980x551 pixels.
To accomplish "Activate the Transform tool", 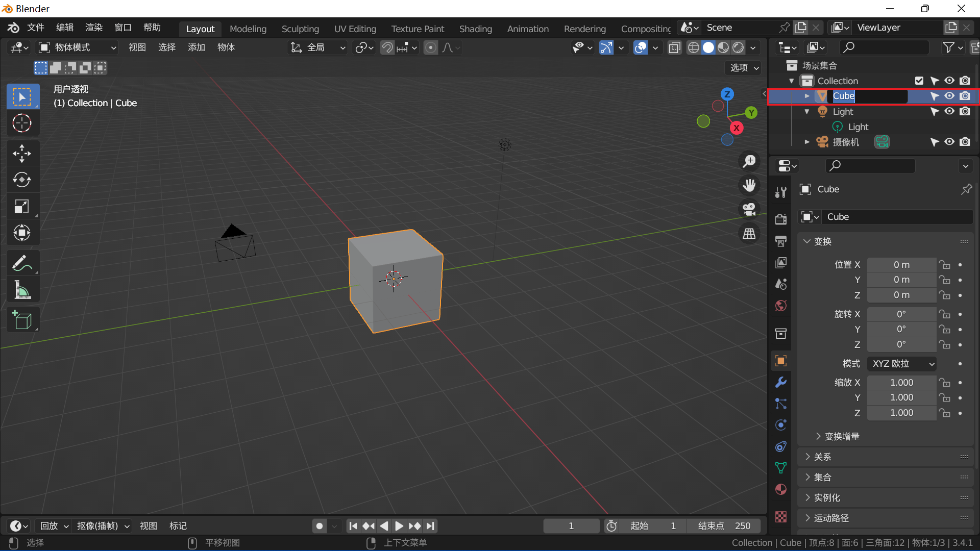I will pos(22,233).
